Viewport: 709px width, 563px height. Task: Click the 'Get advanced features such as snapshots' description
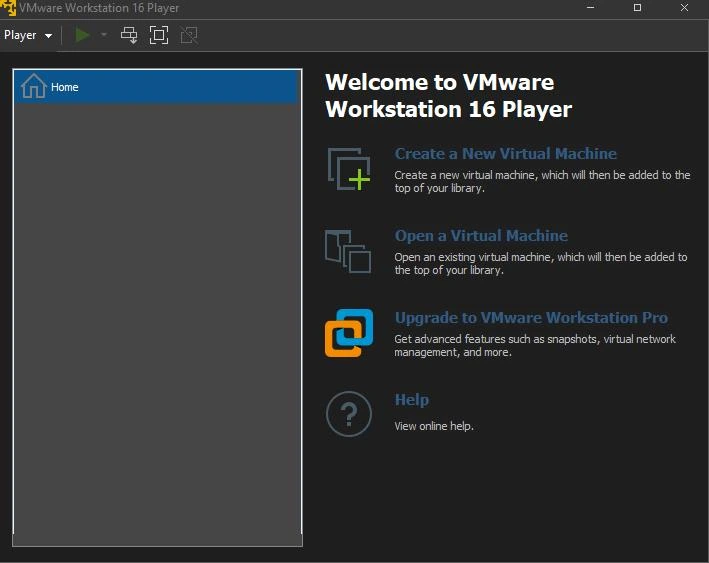point(535,345)
